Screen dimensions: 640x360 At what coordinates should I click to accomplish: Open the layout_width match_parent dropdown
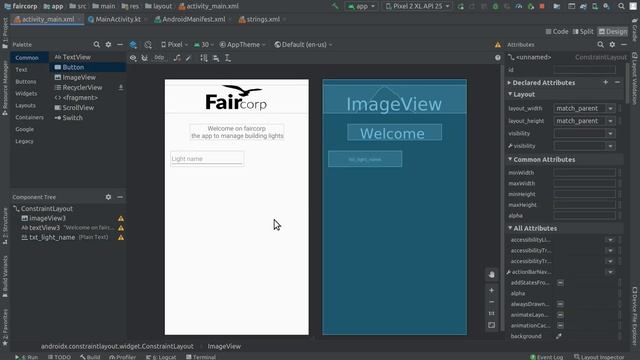pos(611,109)
